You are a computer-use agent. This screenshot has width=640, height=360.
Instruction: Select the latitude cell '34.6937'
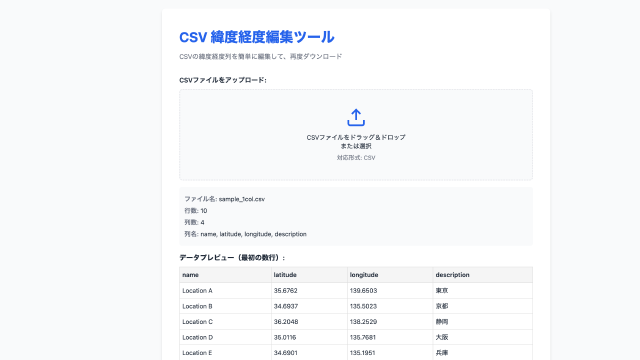coord(309,306)
